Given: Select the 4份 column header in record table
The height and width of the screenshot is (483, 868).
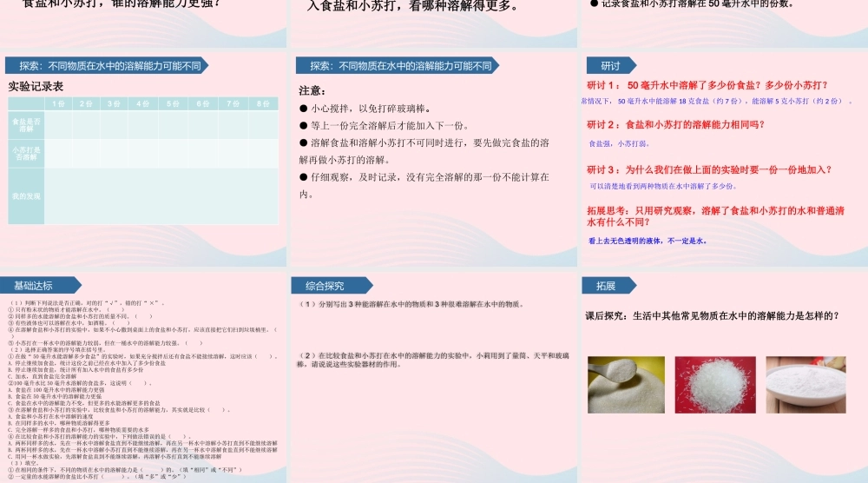Looking at the screenshot, I should click(x=143, y=103).
